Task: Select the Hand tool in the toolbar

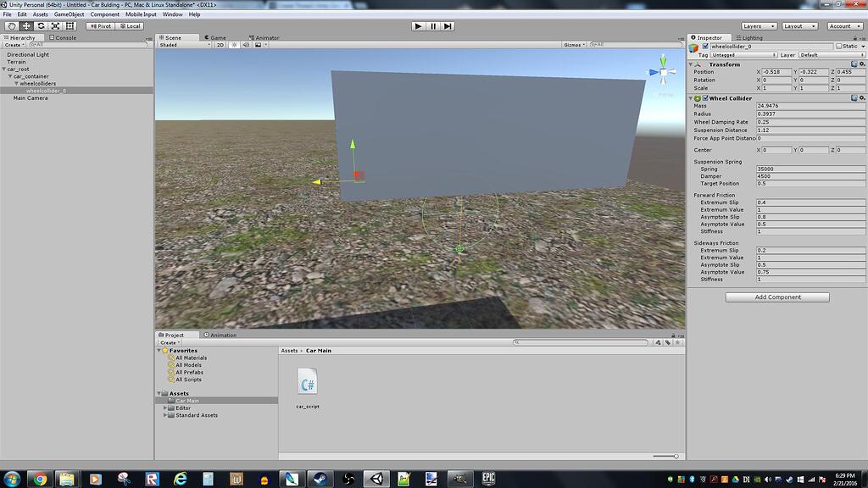Action: coord(11,25)
